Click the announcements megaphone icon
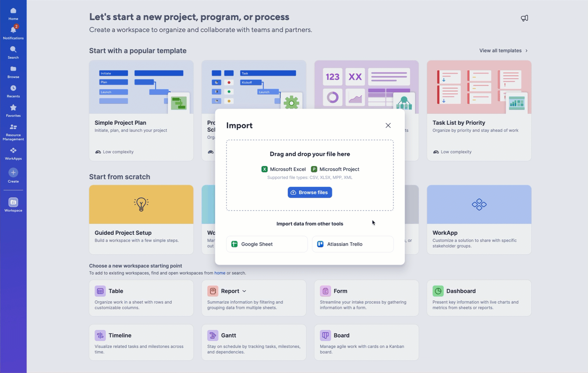The width and height of the screenshot is (588, 373). pyautogui.click(x=524, y=18)
